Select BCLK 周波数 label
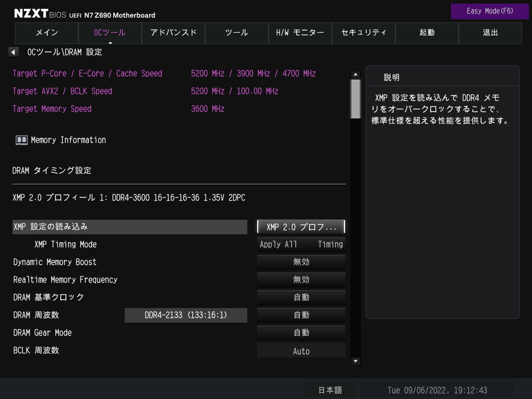 click(36, 350)
